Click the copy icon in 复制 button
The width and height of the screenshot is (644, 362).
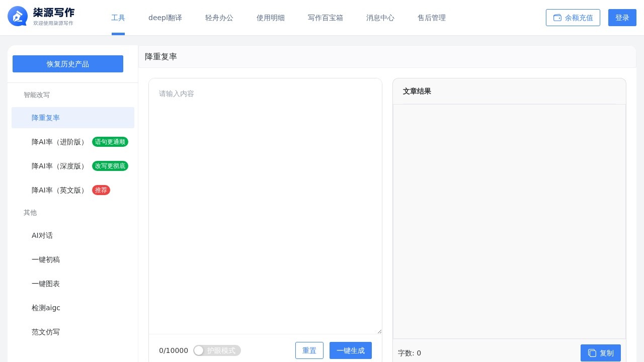592,353
